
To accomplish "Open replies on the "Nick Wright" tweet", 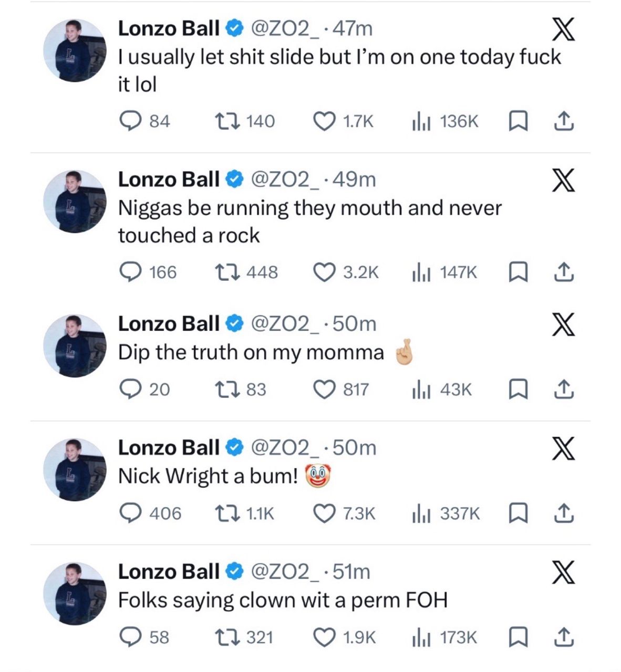I will (x=129, y=513).
